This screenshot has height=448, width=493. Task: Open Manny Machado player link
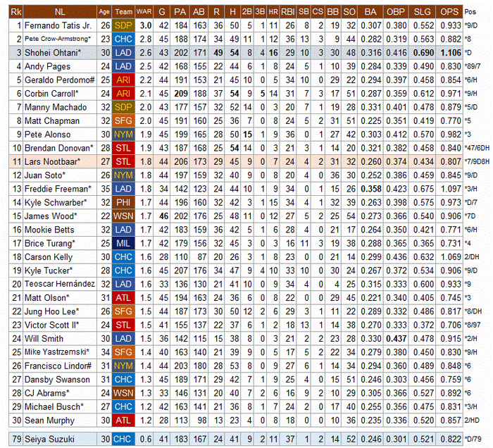click(56, 107)
